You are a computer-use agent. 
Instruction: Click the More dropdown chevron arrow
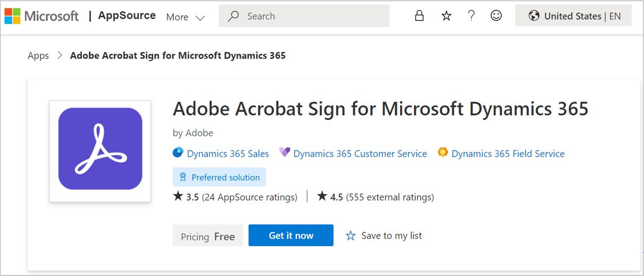[x=200, y=18]
